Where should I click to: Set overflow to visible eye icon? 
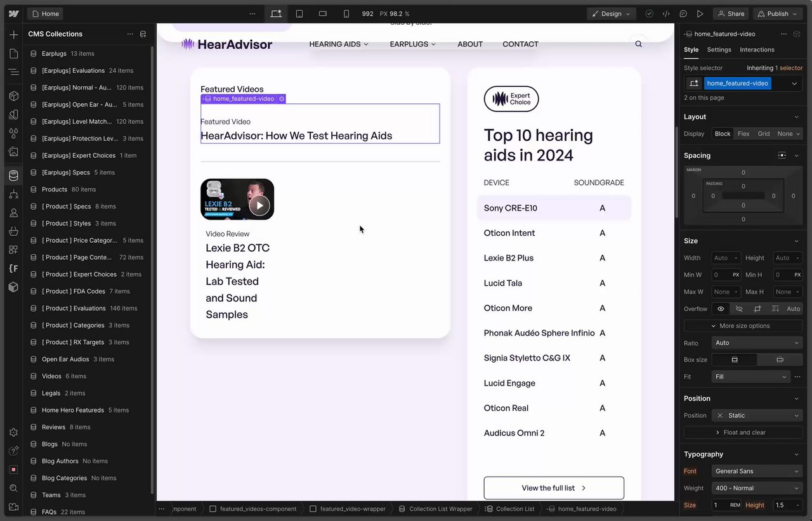point(721,309)
